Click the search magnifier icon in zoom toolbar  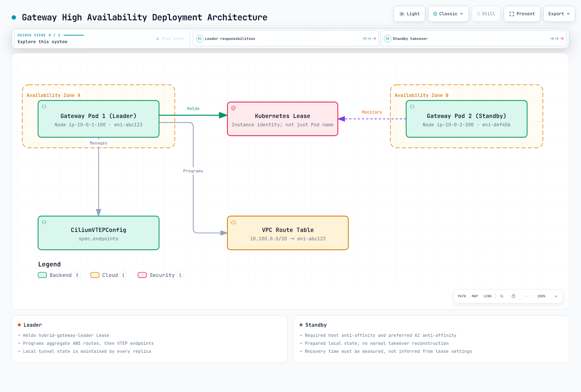pyautogui.click(x=502, y=296)
